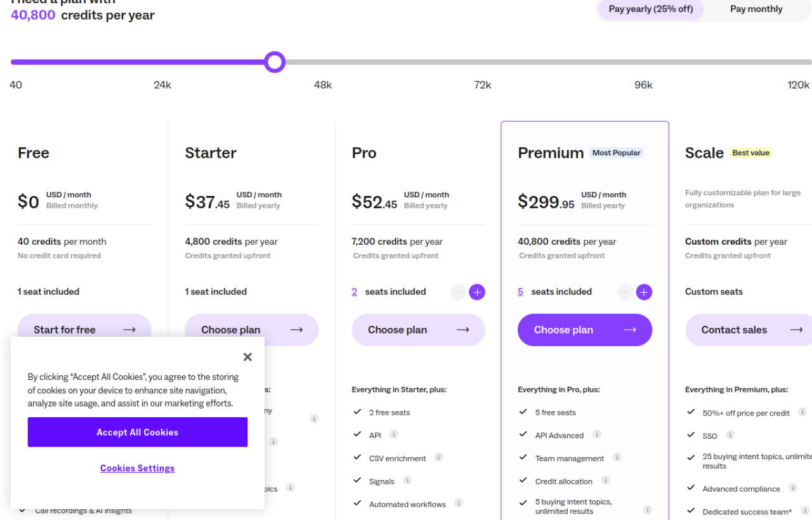Select Pay yearly 25% off billing
812x520 pixels.
click(650, 10)
